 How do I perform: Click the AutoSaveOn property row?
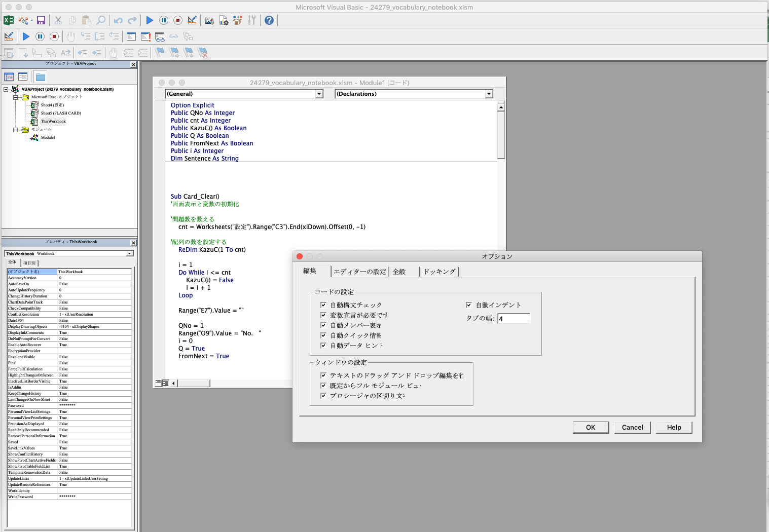pyautogui.click(x=69, y=284)
